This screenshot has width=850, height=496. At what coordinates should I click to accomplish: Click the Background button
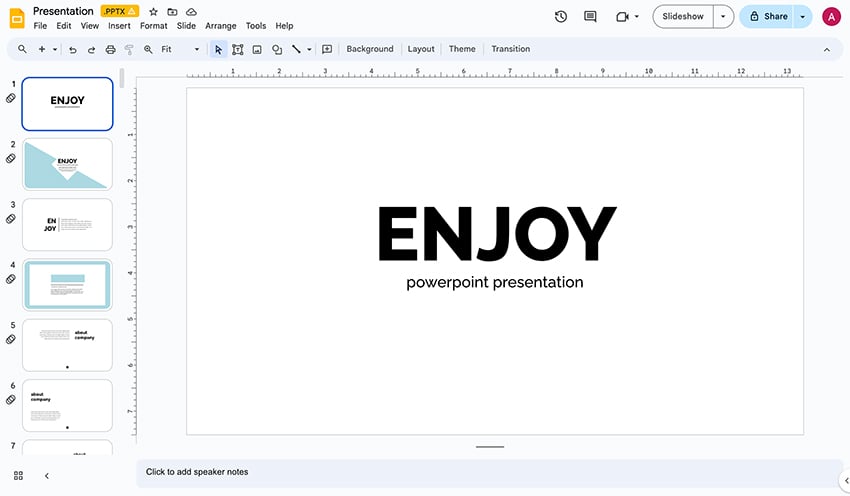[370, 49]
